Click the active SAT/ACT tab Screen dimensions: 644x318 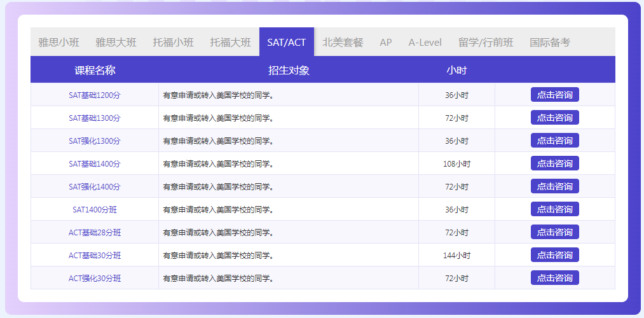[287, 43]
